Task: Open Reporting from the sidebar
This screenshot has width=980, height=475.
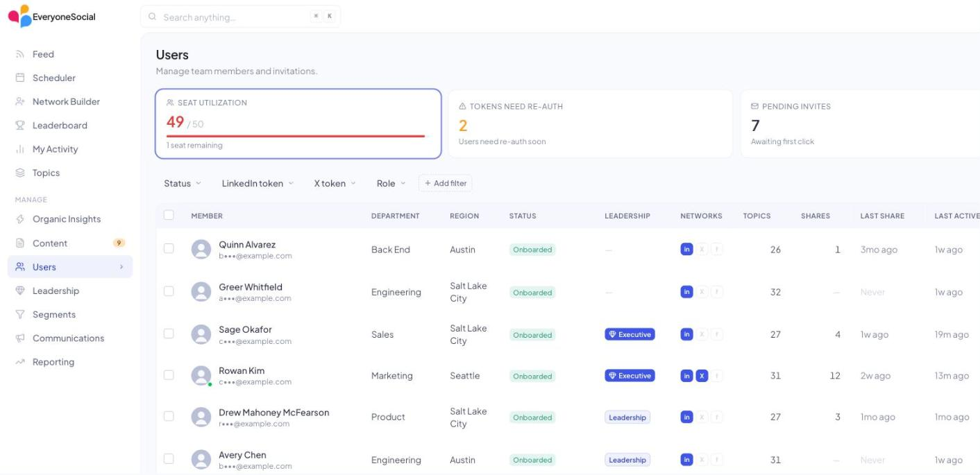Action: (70, 362)
